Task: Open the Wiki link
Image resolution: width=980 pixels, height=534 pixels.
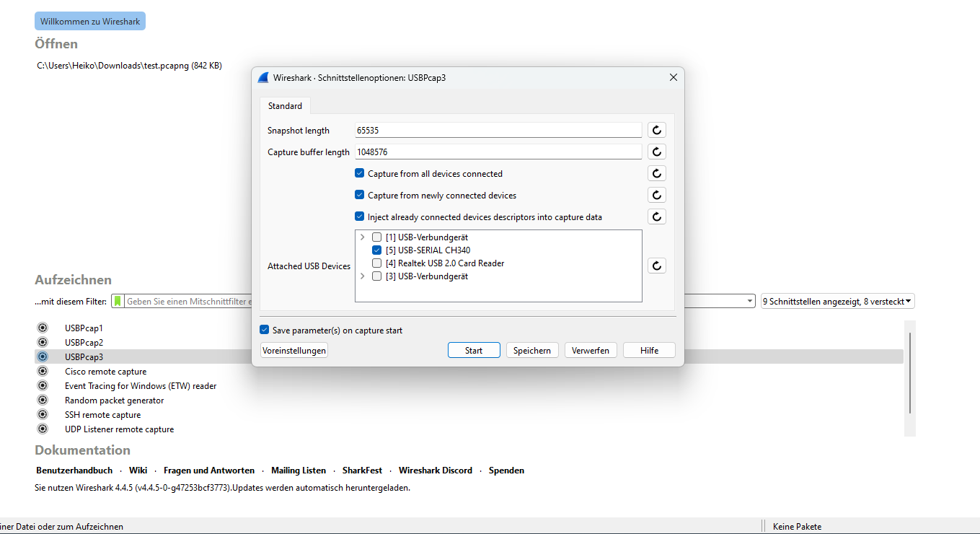Action: 138,470
